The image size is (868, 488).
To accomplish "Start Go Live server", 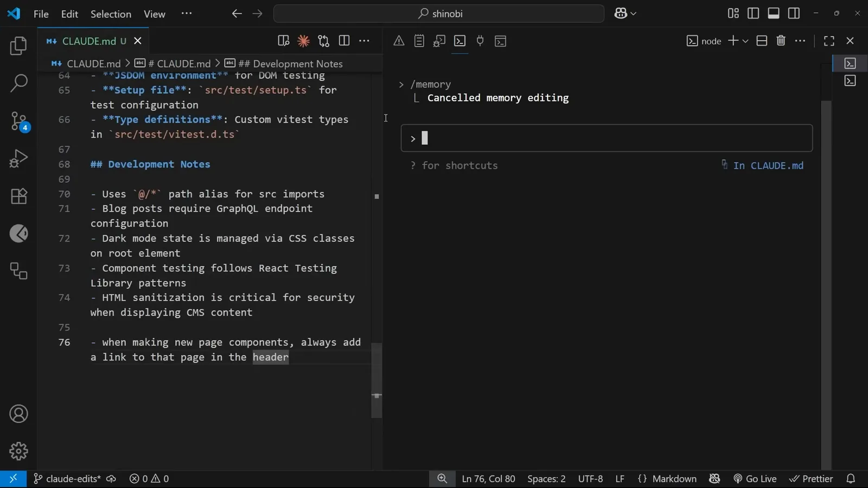I will click(755, 479).
